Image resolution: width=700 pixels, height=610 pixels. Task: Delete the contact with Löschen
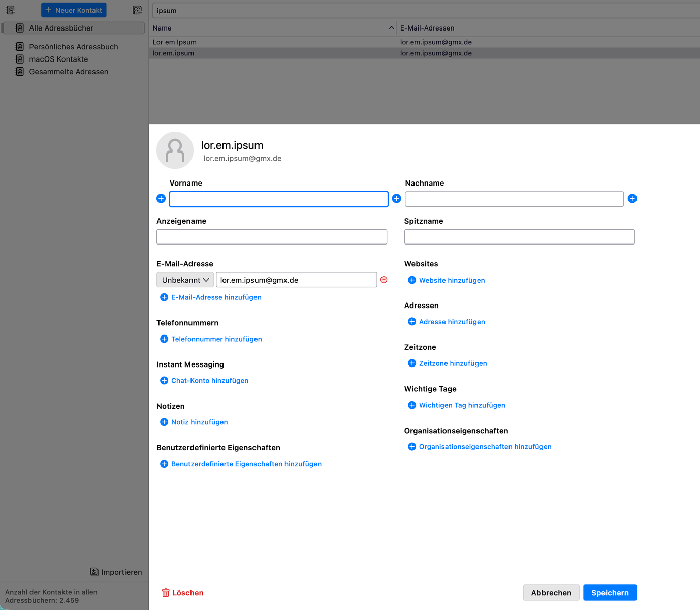pos(182,593)
